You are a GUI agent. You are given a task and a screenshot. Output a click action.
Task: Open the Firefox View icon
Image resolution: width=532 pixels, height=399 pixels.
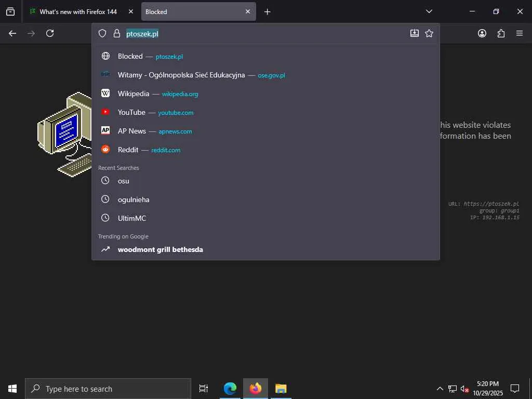point(10,11)
